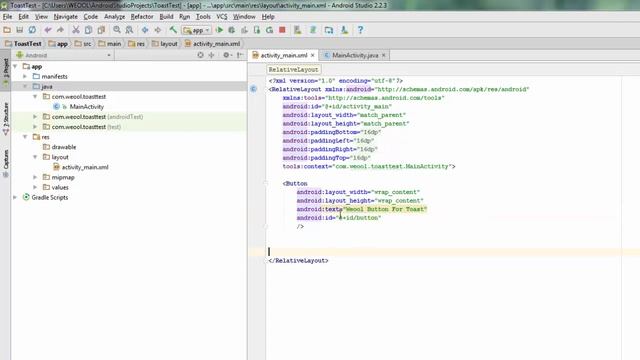Screen dimensions: 640x360
Task: Collapse the app module tree node
Action: pos(15,66)
